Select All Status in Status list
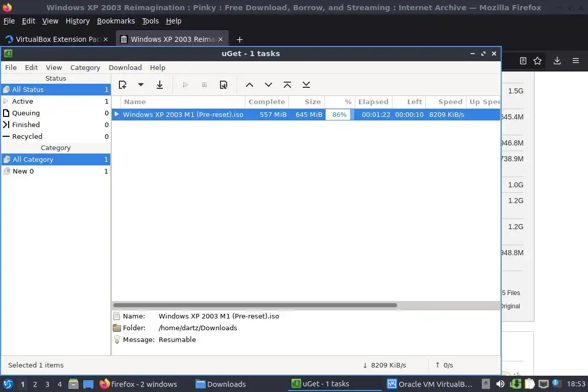588x392 pixels. [x=56, y=89]
